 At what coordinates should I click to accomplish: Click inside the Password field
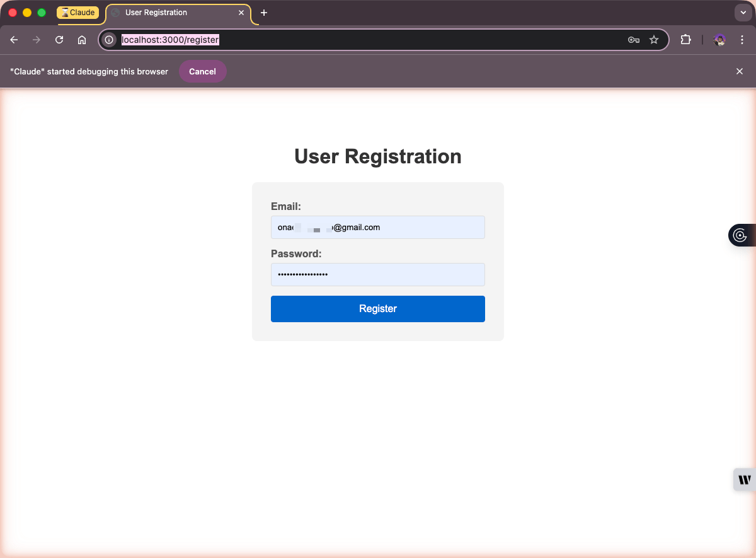[x=377, y=274]
